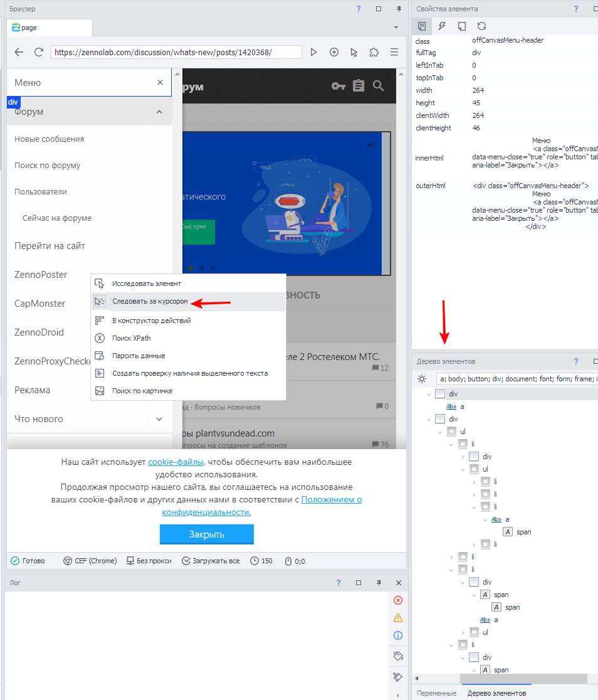The height and width of the screenshot is (700, 598).
Task: Open Пользователи menu link
Action: point(41,191)
